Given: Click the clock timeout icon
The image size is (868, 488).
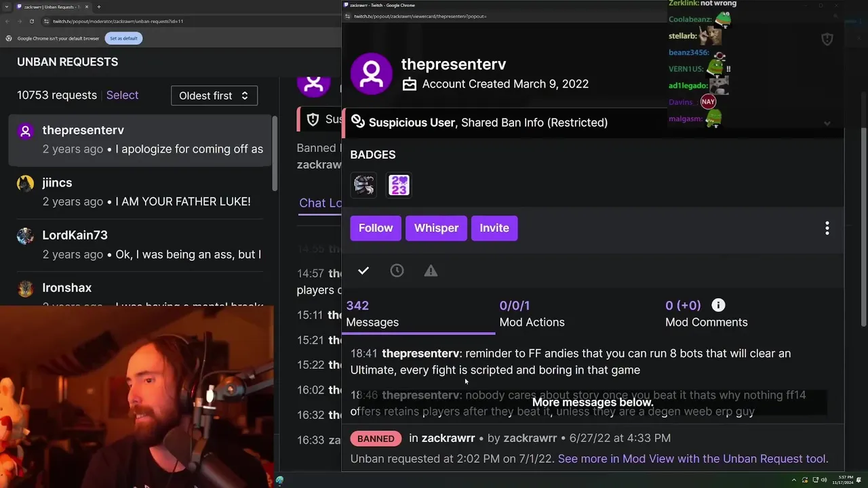Looking at the screenshot, I should point(397,271).
